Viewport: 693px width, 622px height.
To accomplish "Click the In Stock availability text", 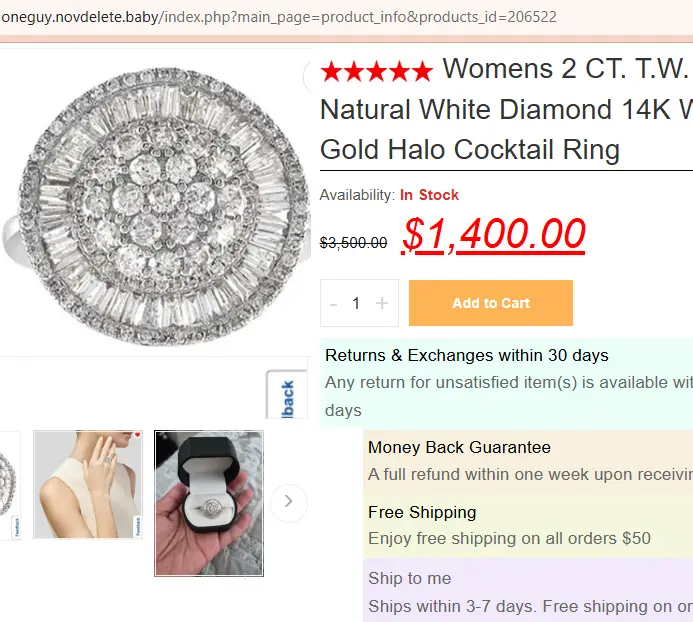I will point(429,195).
